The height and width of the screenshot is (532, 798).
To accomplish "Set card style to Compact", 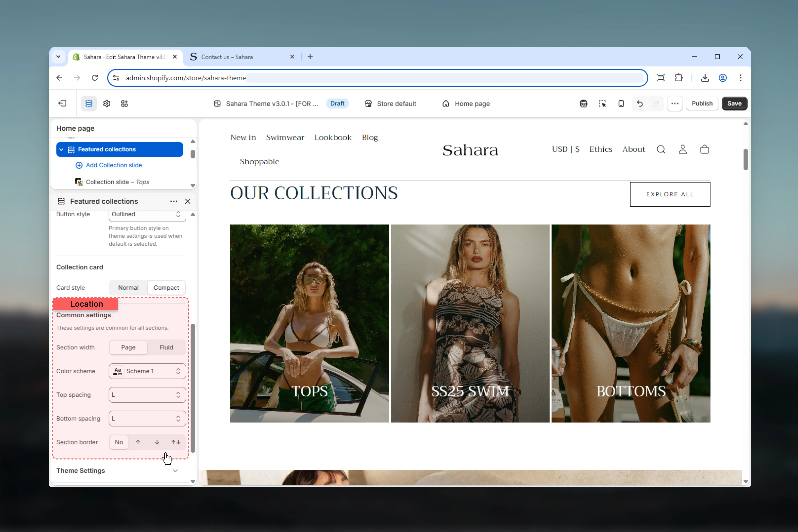I will (166, 287).
